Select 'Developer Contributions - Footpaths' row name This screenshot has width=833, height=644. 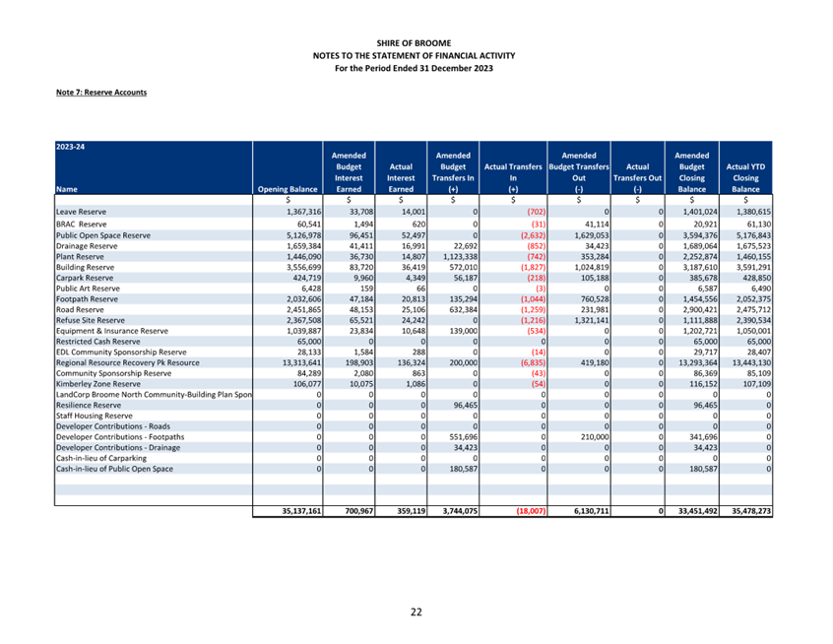pos(120,437)
